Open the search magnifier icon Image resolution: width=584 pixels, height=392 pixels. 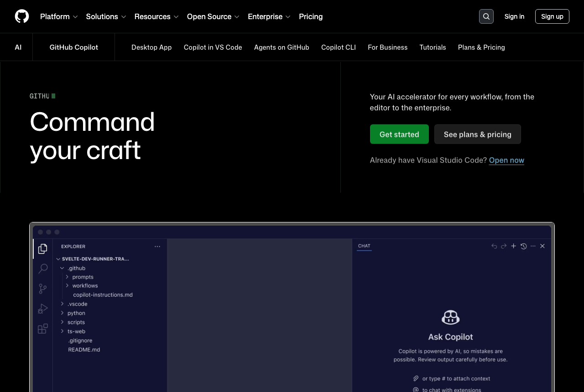point(486,16)
